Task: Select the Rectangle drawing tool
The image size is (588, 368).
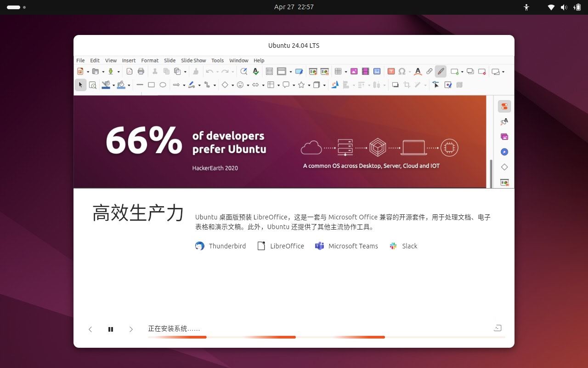Action: point(151,85)
